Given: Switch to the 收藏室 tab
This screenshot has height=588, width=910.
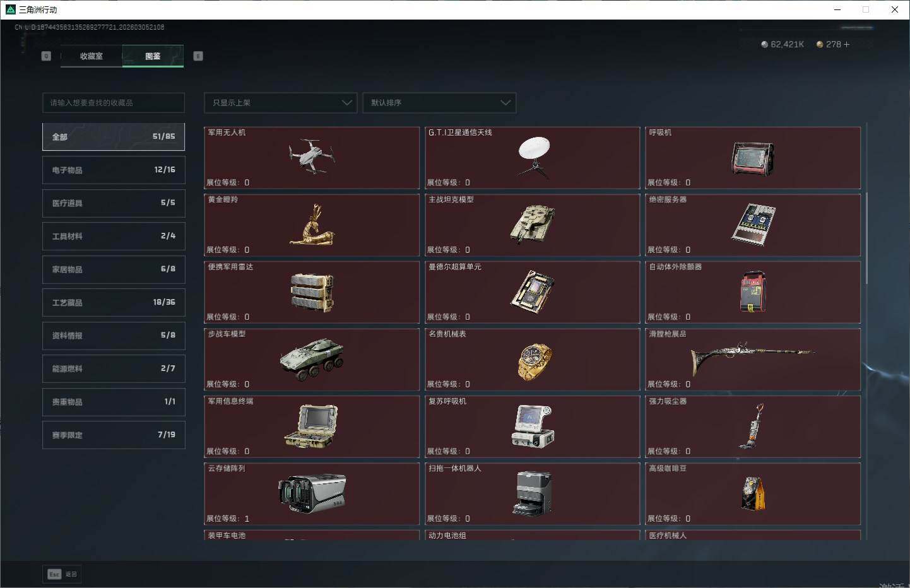Looking at the screenshot, I should [x=92, y=56].
